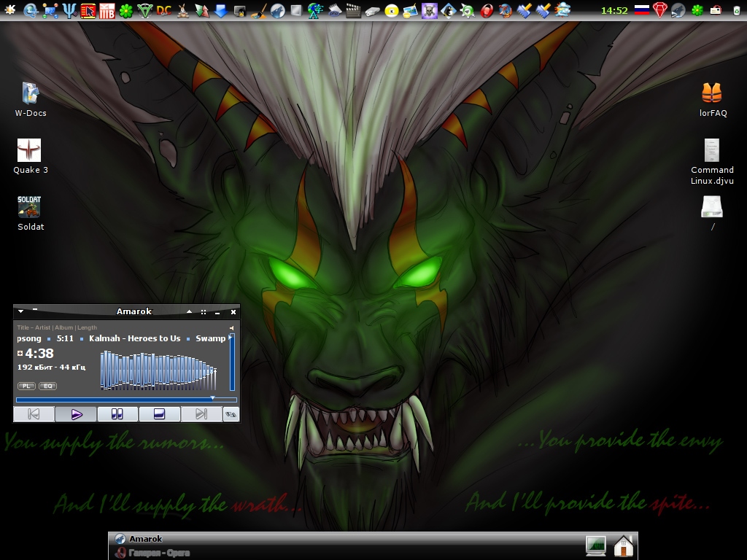Open the clapperboard video player launcher
Image resolution: width=747 pixels, height=560 pixels.
pos(353,10)
